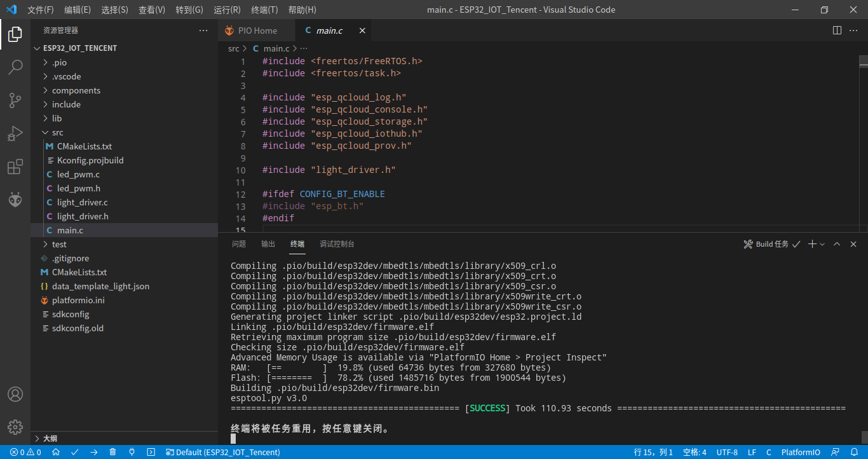Build the project using the status bar checkmark

point(75,452)
